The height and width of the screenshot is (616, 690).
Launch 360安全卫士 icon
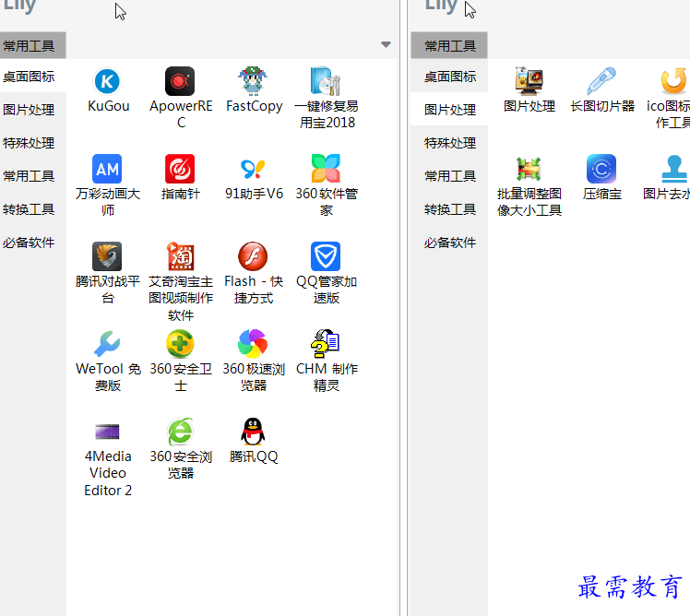pyautogui.click(x=180, y=345)
